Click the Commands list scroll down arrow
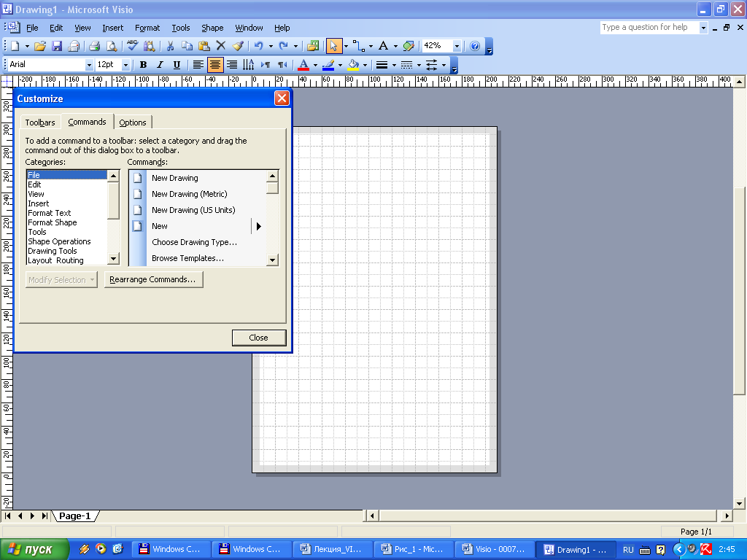 [272, 260]
